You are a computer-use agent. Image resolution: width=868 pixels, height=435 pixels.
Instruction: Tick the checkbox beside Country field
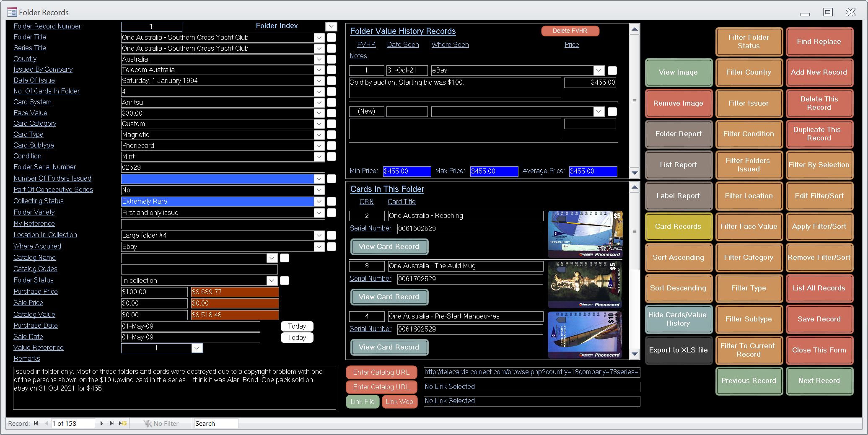(x=332, y=59)
